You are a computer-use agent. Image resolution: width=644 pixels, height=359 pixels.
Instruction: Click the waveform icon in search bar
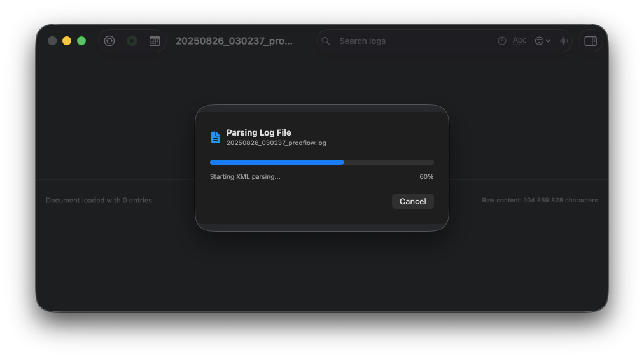pos(564,41)
